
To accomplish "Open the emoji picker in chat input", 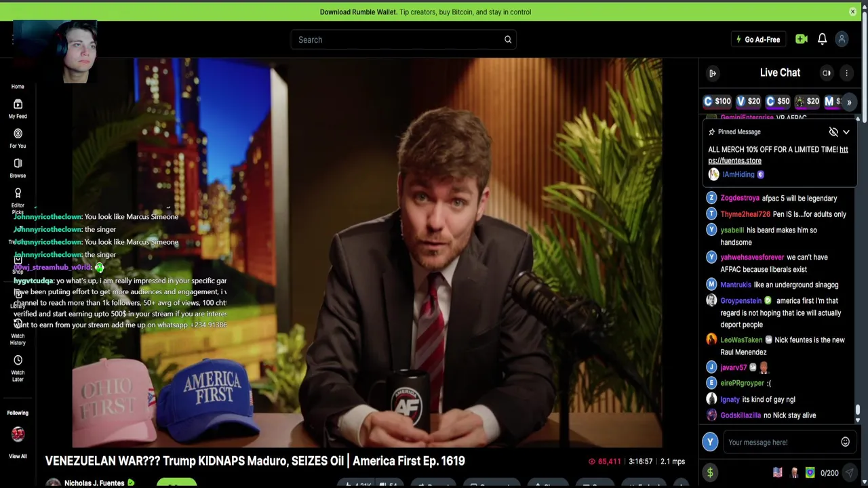I will [845, 442].
